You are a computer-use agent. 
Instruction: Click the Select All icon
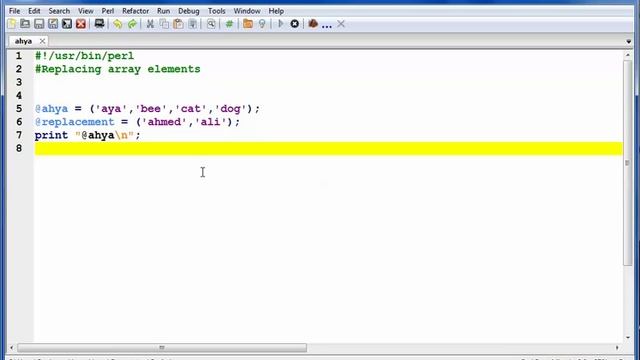(193, 24)
